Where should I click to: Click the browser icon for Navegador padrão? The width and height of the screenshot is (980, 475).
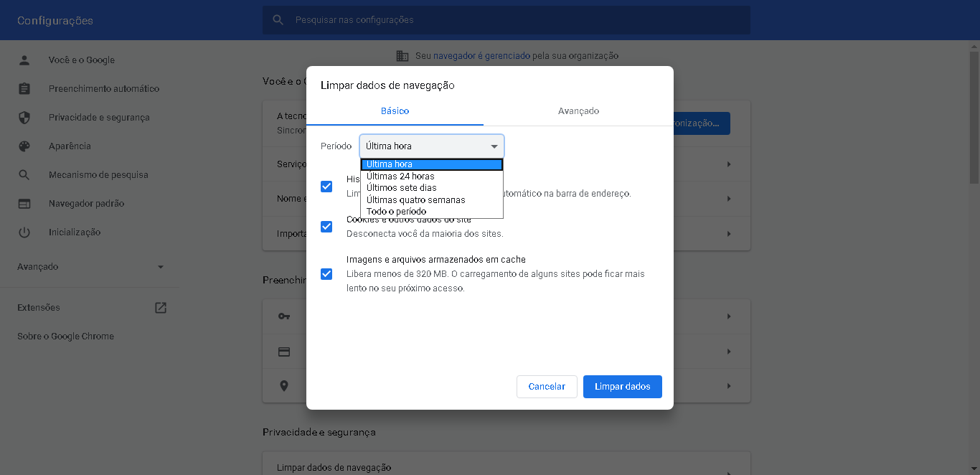tap(24, 204)
